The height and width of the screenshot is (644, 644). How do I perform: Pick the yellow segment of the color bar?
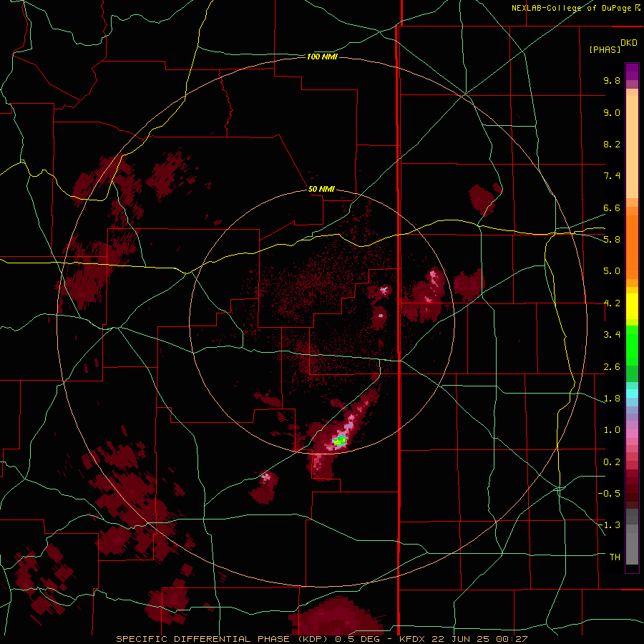coord(632,306)
